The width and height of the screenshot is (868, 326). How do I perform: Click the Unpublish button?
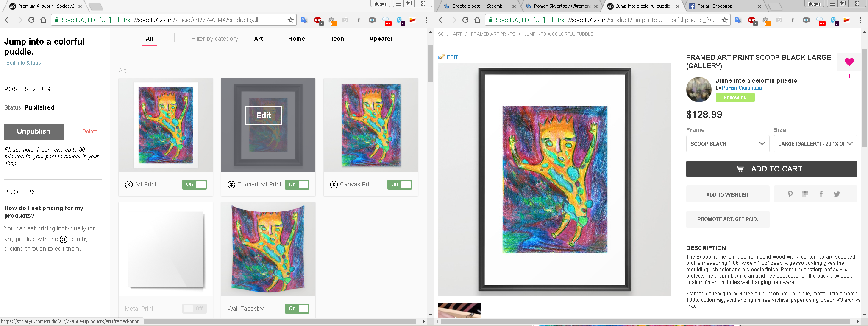coord(34,132)
